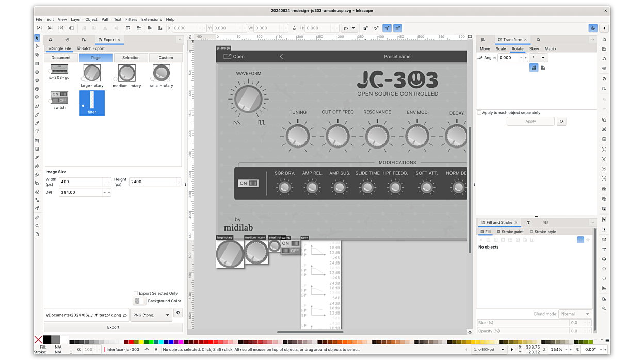The width and height of the screenshot is (644, 362).
Task: Switch export mode to Selection
Action: point(131,58)
